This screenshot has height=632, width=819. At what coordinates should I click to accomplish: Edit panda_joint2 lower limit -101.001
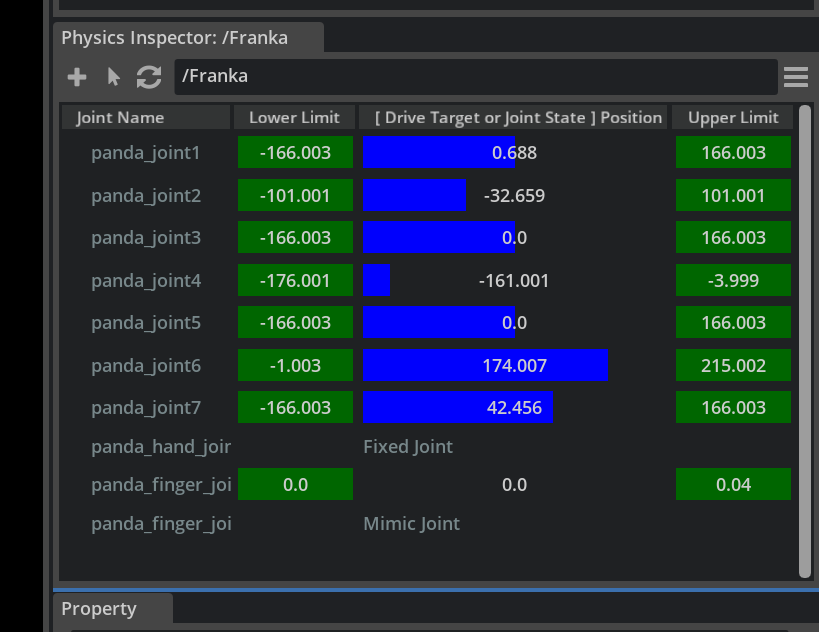(x=295, y=195)
